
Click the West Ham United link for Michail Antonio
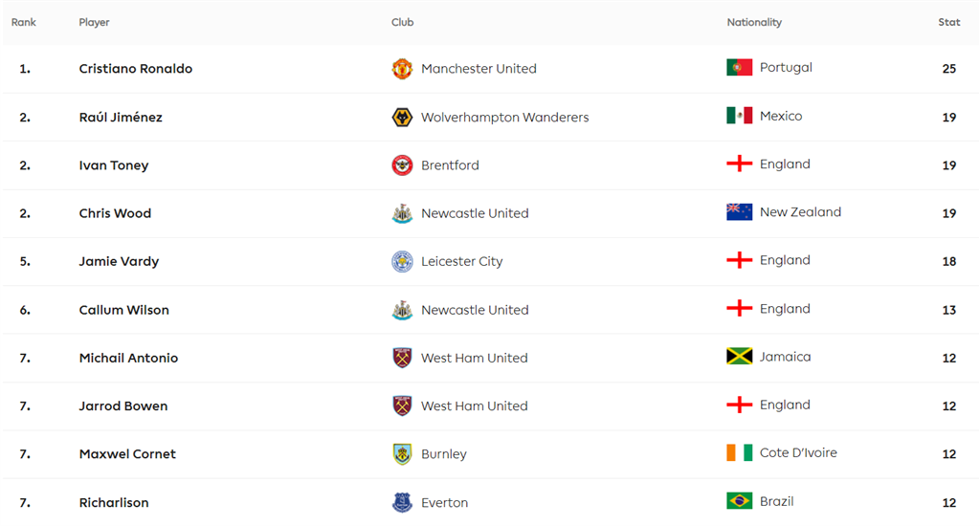tap(474, 358)
